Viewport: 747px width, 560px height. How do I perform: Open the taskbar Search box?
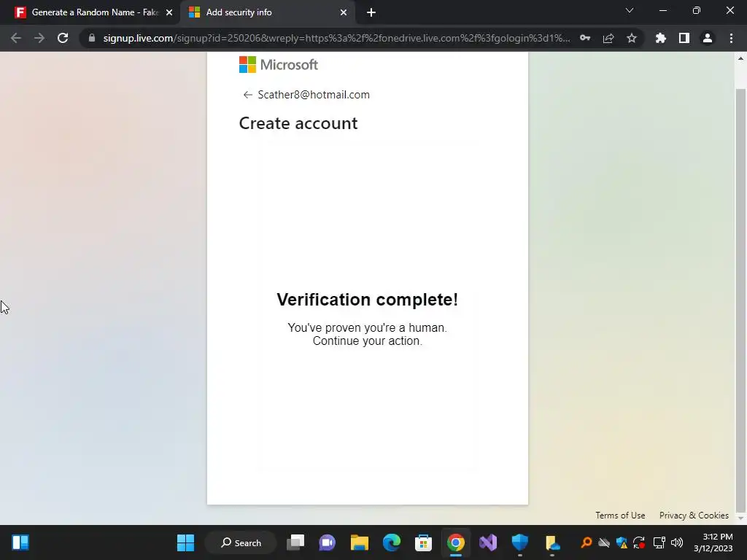pyautogui.click(x=241, y=542)
